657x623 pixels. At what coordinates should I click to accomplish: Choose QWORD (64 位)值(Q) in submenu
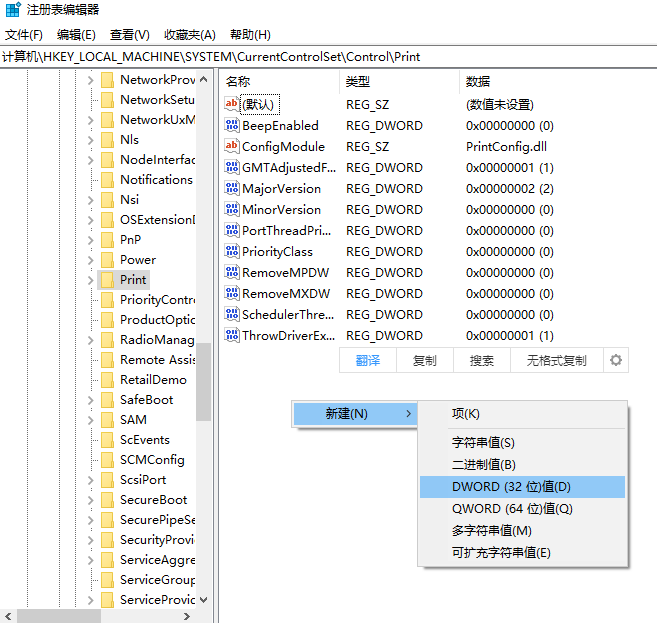[522, 509]
